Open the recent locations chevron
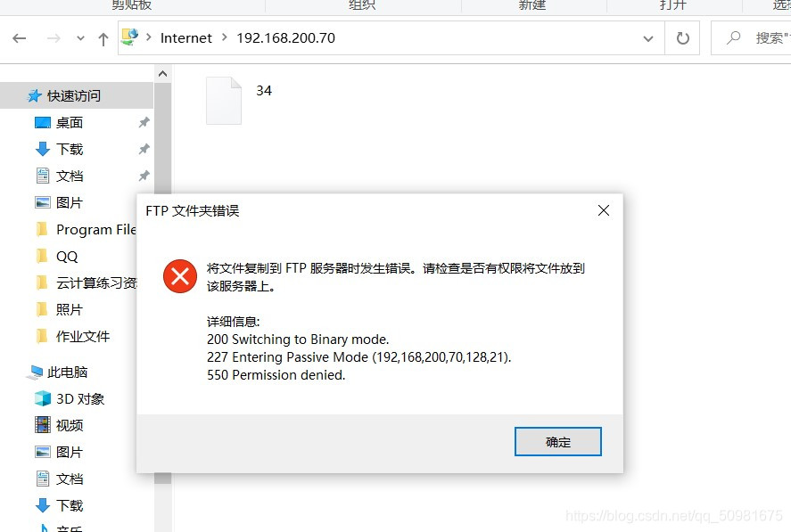Image resolution: width=791 pixels, height=532 pixels. coord(80,38)
